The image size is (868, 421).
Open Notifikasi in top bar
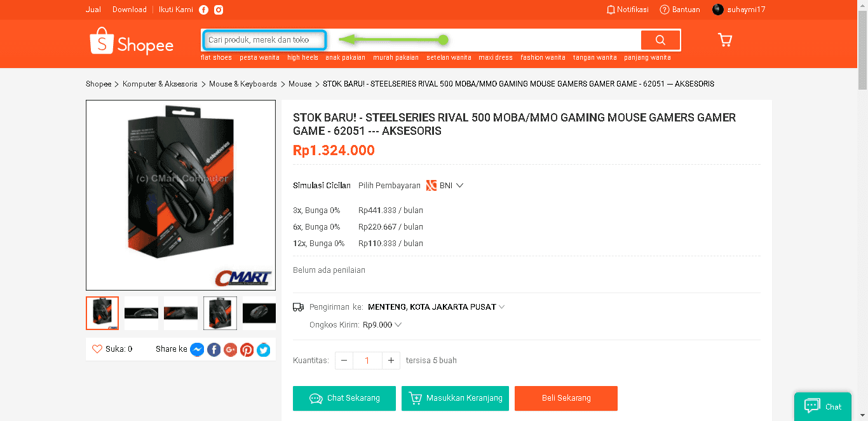[x=627, y=10]
